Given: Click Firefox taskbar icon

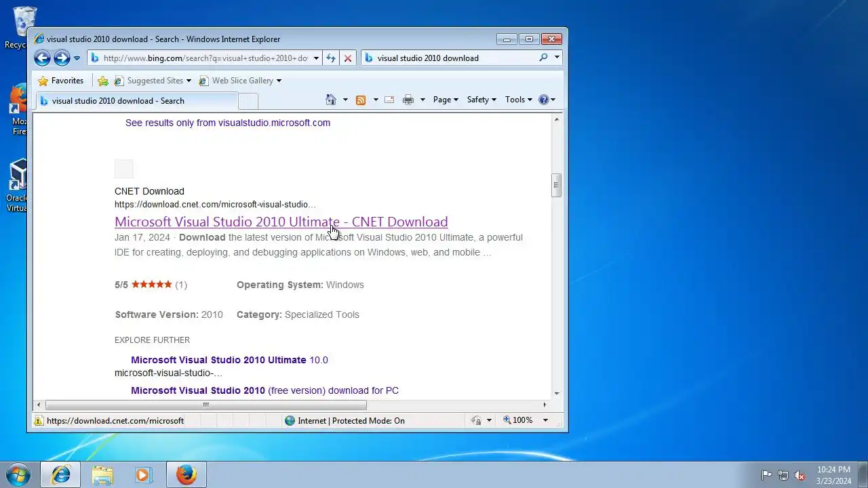Looking at the screenshot, I should [x=186, y=475].
